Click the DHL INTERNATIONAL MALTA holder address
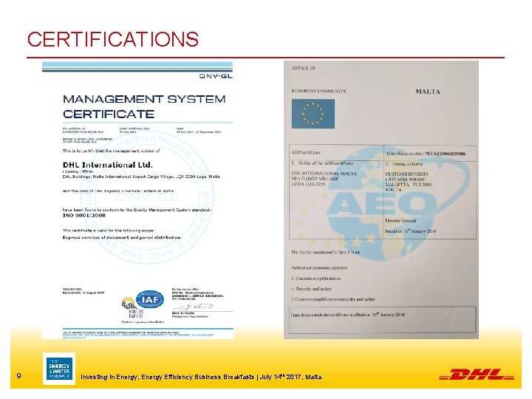The width and height of the screenshot is (532, 399). tap(324, 179)
